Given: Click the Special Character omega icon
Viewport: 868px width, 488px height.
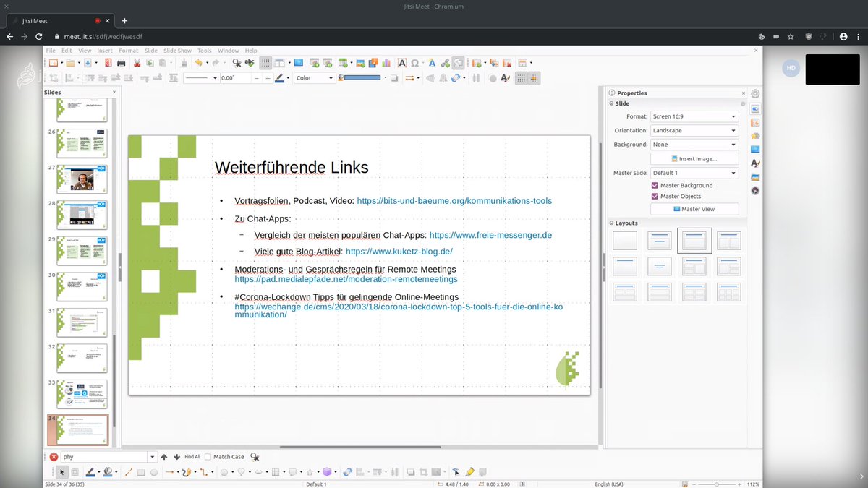Looking at the screenshot, I should [414, 63].
